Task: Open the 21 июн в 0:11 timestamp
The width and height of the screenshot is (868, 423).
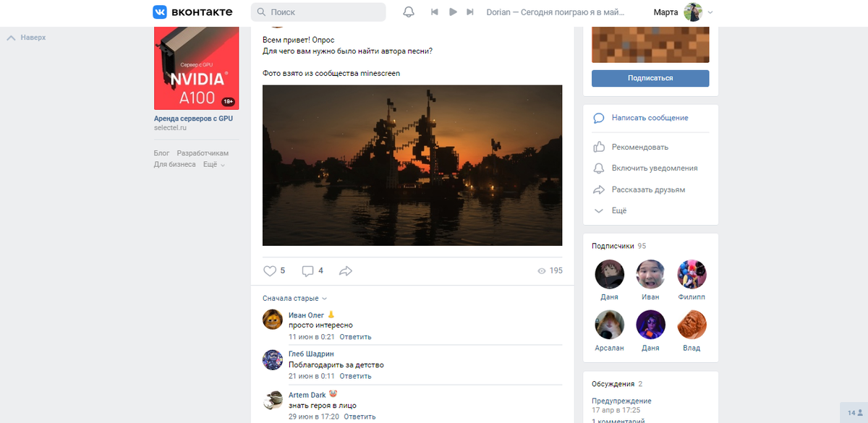Action: (x=311, y=376)
